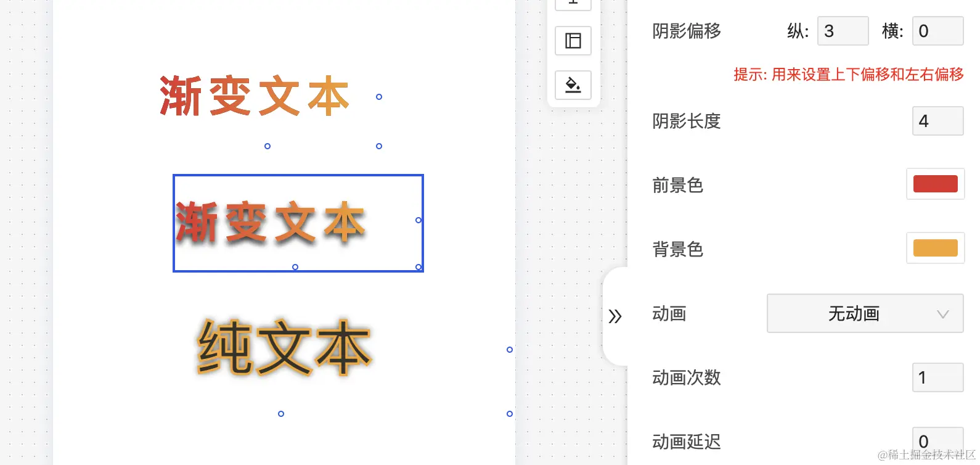Select the 纯文本 outlined text element
980x465 pixels.
(x=284, y=347)
